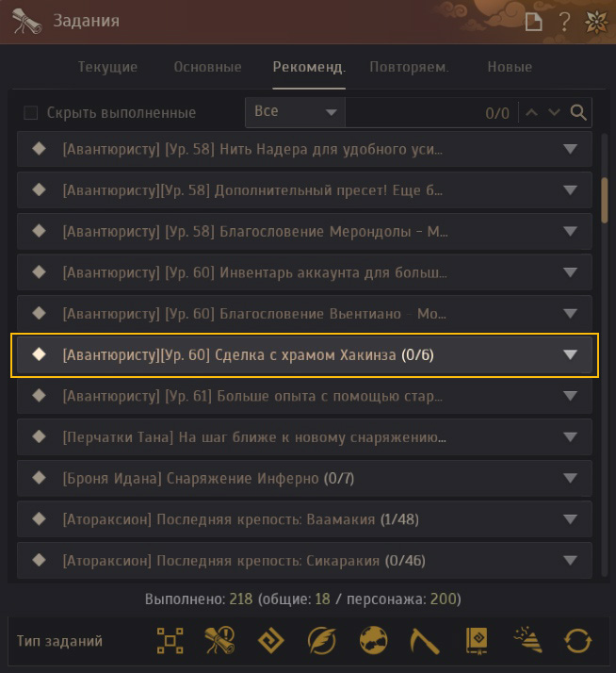Select the scythe quest type icon
The width and height of the screenshot is (616, 673).
pos(424,641)
